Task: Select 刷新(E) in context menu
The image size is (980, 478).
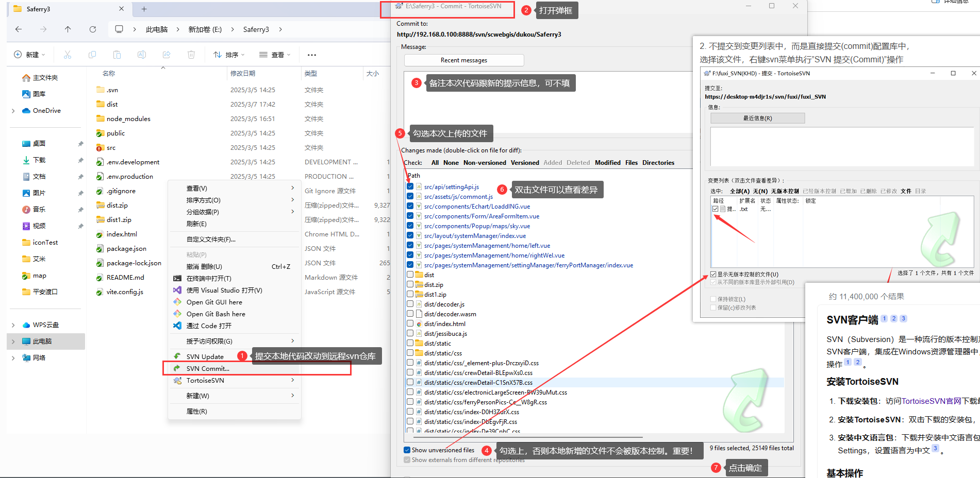Action: tap(235, 224)
